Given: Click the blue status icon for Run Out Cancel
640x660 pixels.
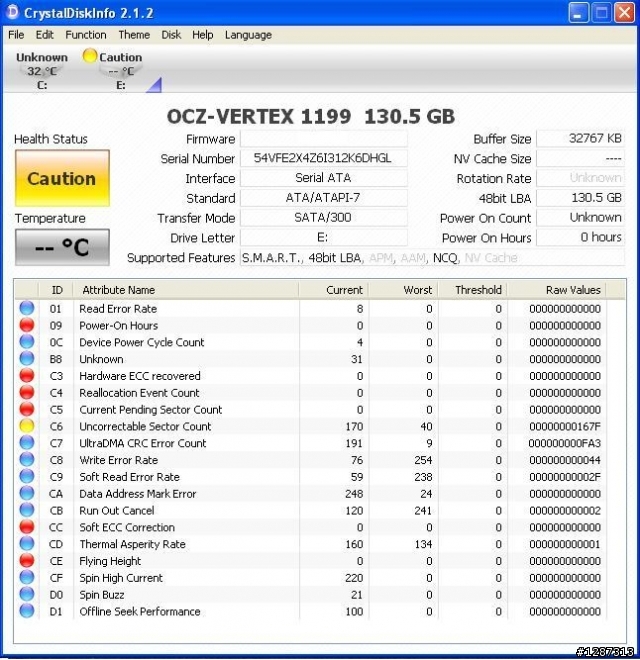Looking at the screenshot, I should 27,510.
